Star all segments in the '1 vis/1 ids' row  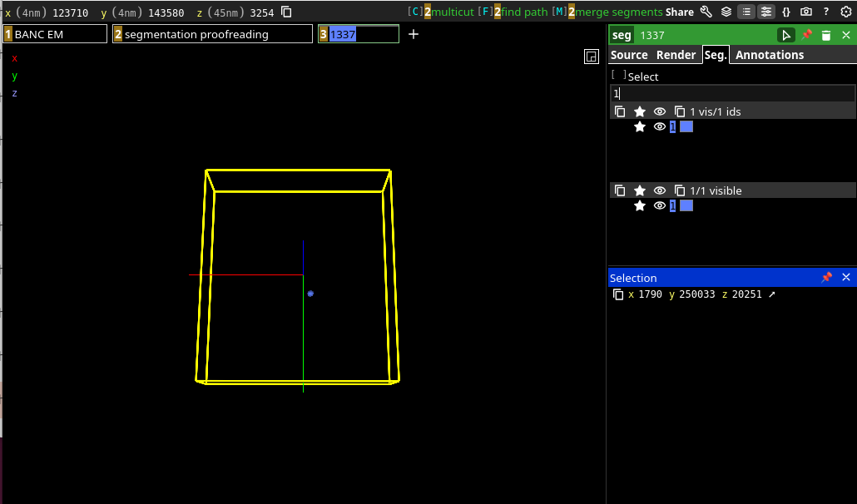640,111
